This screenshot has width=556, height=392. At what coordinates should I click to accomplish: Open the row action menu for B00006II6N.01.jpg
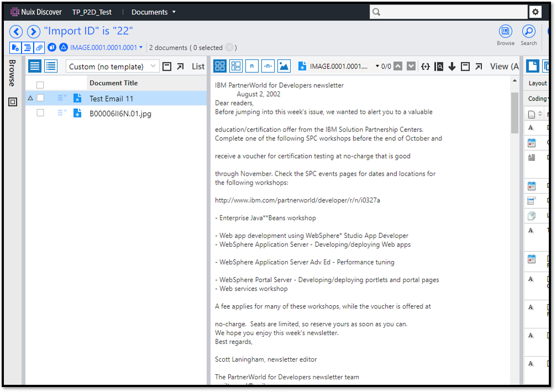click(x=62, y=113)
